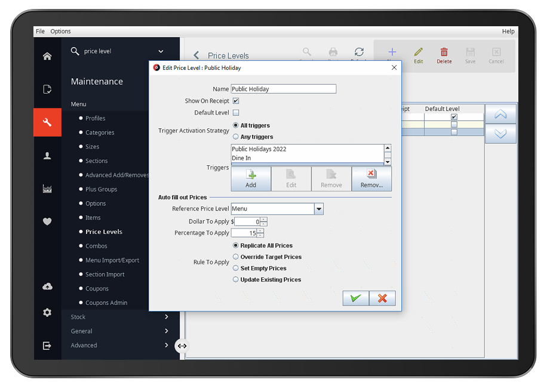Viewport: 550px width, 392px height.
Task: Expand the search dropdown chevron
Action: 161,51
